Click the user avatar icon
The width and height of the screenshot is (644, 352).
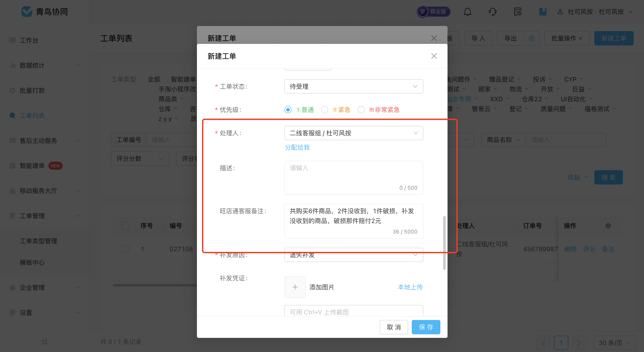point(560,12)
